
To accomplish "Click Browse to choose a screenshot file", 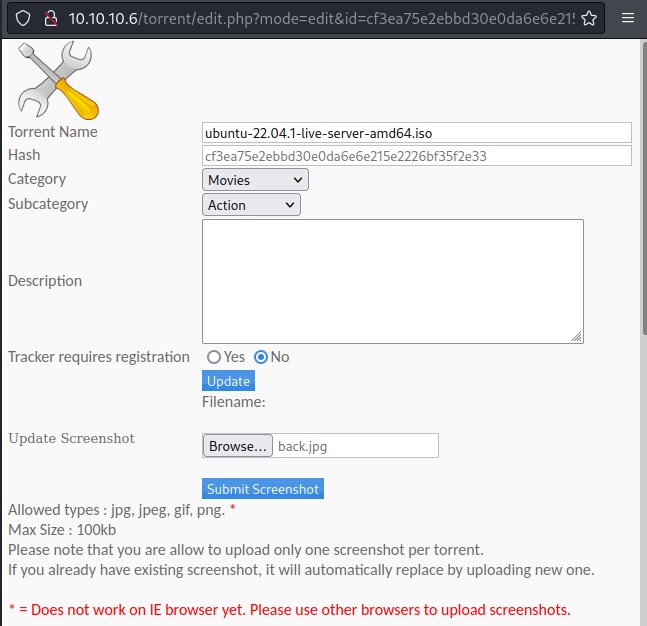I will (237, 446).
